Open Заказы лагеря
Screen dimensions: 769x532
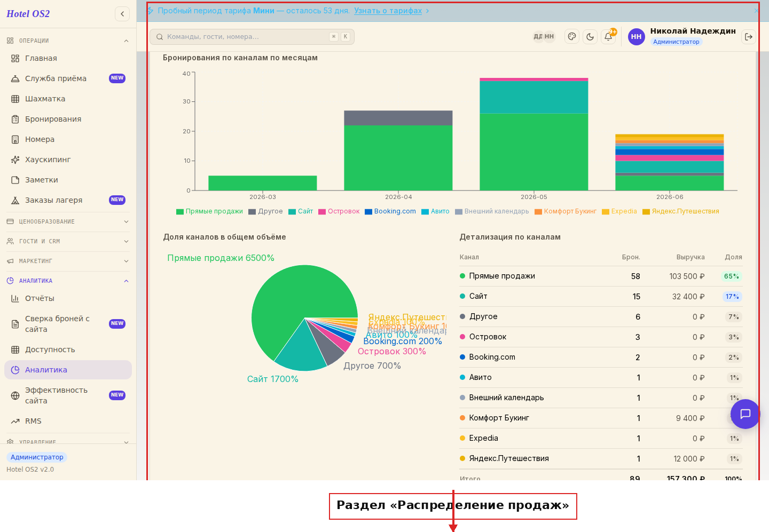coord(68,200)
